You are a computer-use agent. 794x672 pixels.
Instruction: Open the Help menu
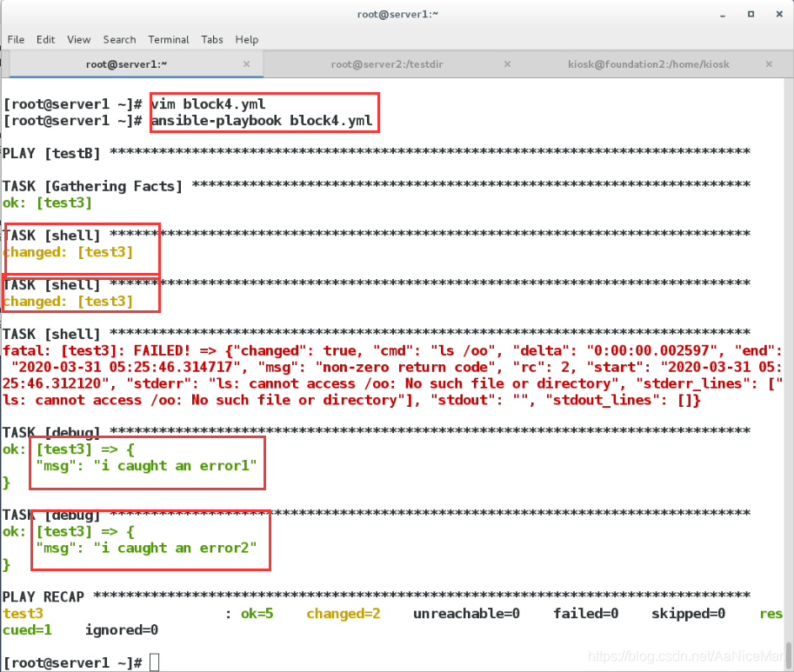pyautogui.click(x=247, y=39)
